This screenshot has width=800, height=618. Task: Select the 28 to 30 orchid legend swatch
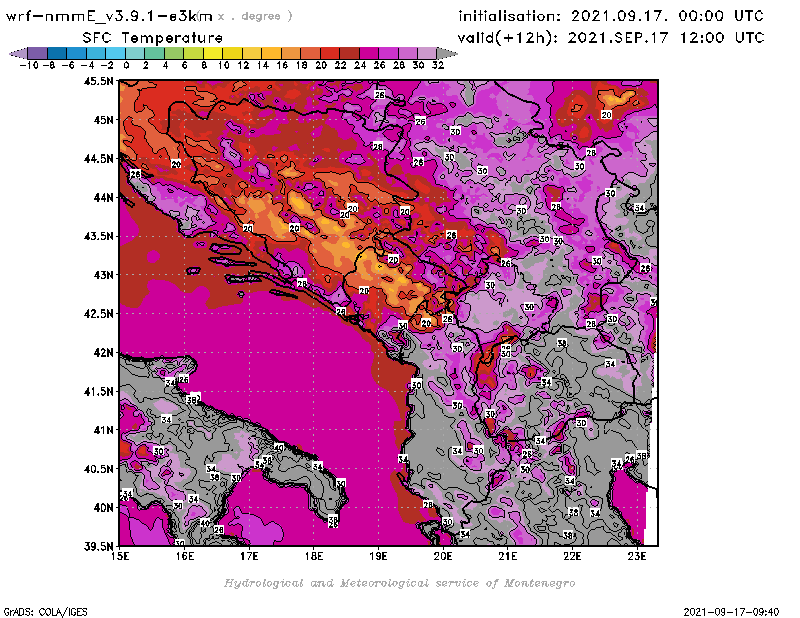408,53
